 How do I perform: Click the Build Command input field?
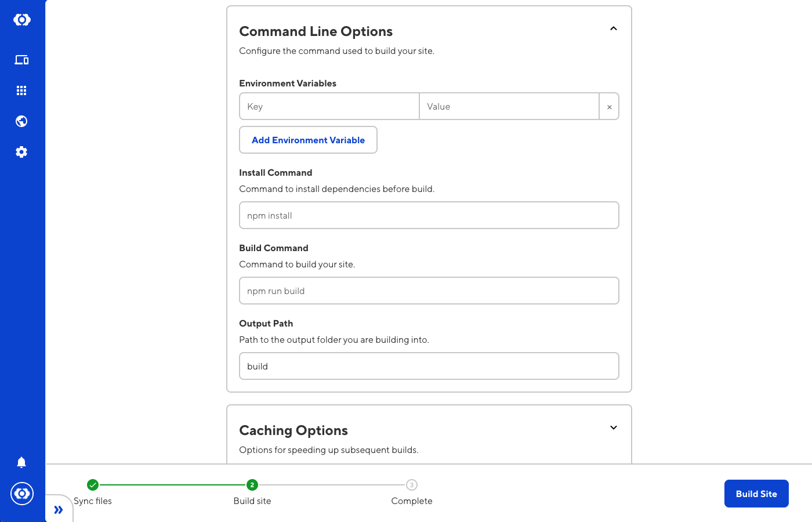coord(429,291)
